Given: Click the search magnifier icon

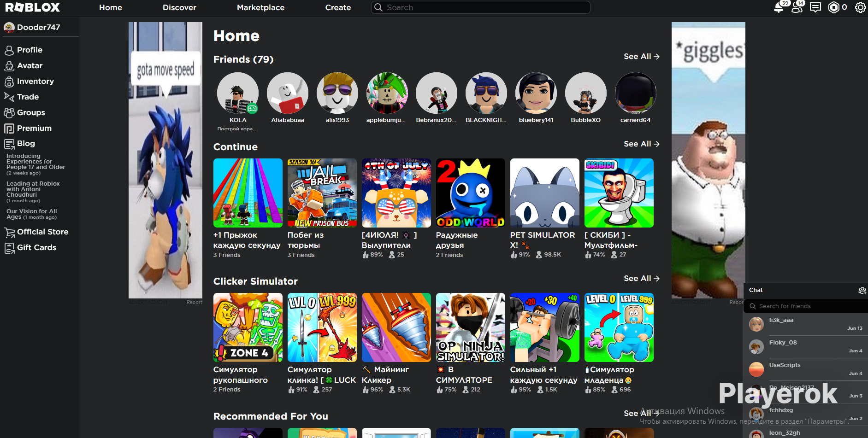Looking at the screenshot, I should click(378, 7).
